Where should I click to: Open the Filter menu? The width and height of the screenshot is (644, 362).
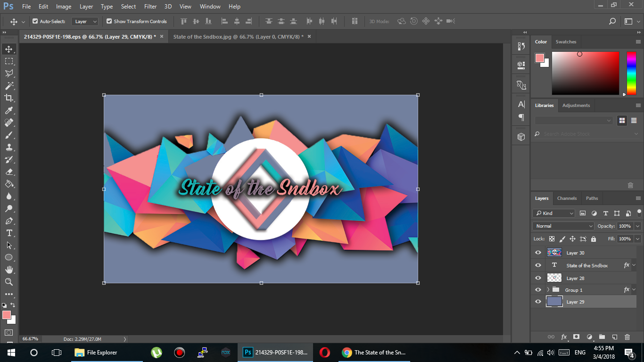tap(150, 6)
